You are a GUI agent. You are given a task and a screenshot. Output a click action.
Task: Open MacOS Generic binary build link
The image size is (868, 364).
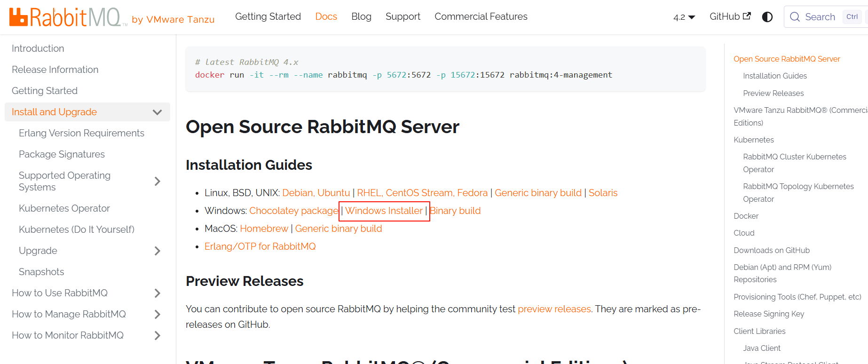coord(339,229)
